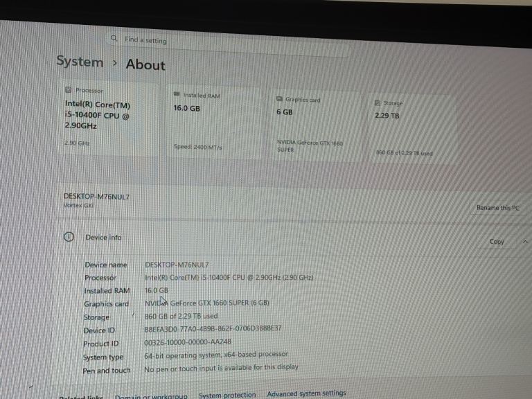Click the search magnifier icon
This screenshot has width=532, height=399.
pos(114,38)
